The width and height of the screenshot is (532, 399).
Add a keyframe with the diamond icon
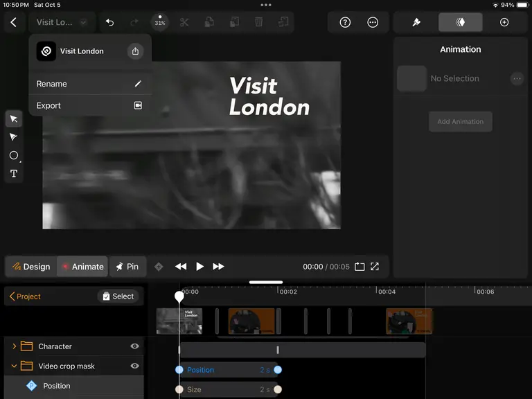click(x=159, y=267)
